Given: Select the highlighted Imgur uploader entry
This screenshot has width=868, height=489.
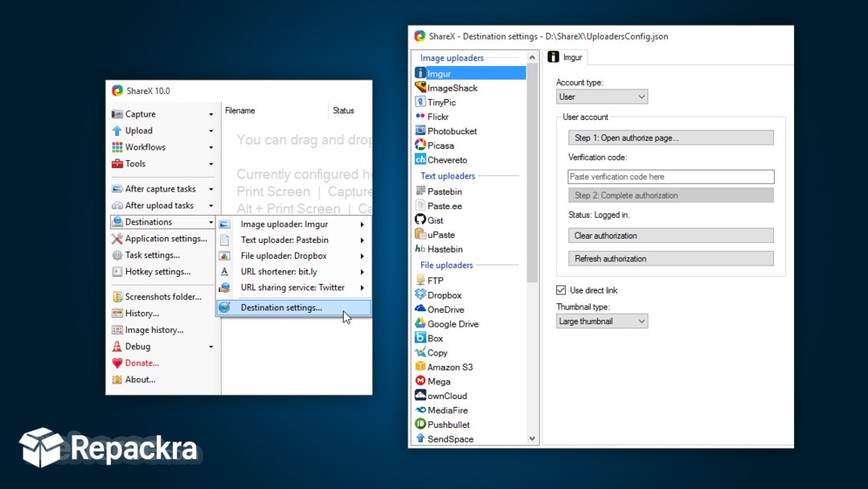Looking at the screenshot, I should (470, 73).
